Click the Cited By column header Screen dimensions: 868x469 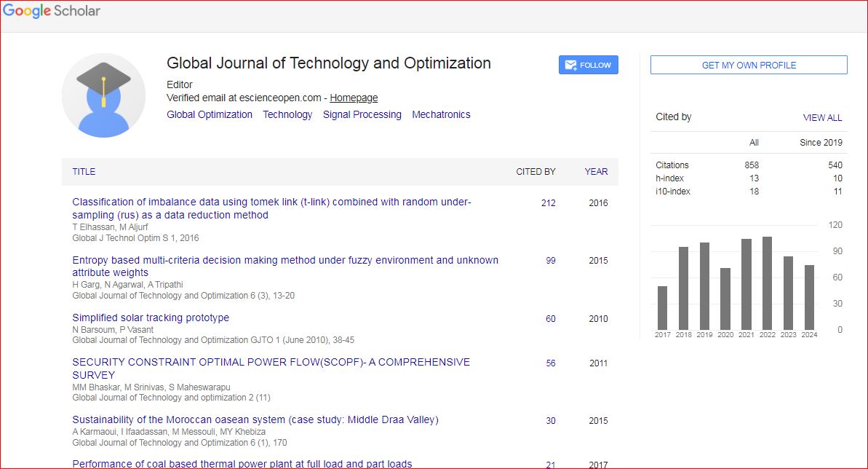pyautogui.click(x=535, y=172)
